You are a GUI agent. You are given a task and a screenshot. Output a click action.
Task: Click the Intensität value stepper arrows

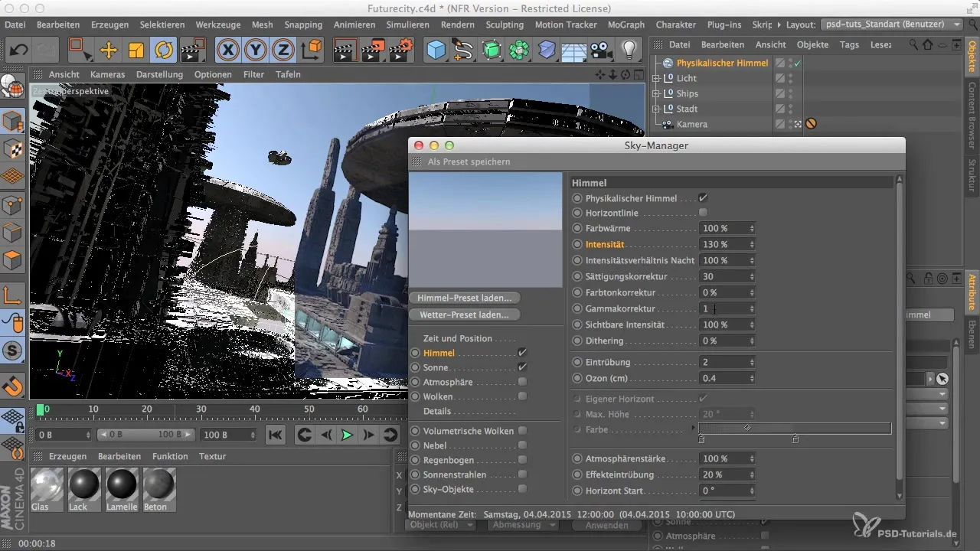[752, 245]
